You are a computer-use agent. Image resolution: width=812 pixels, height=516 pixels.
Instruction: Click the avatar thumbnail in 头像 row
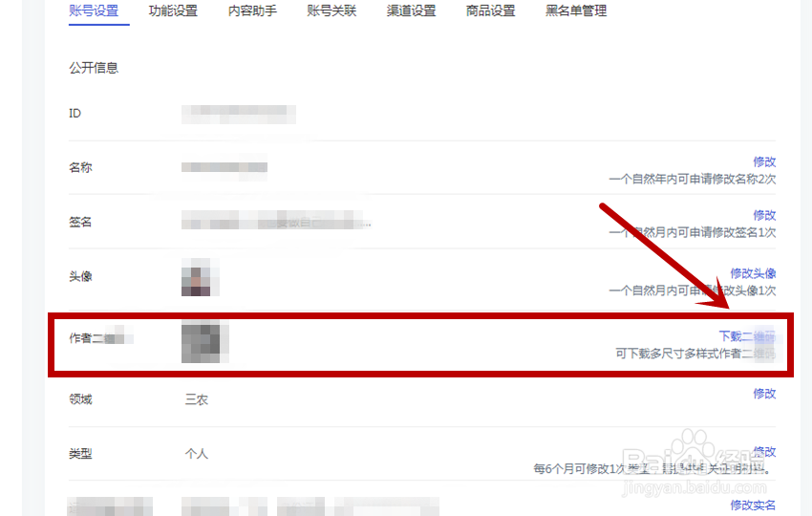point(200,277)
